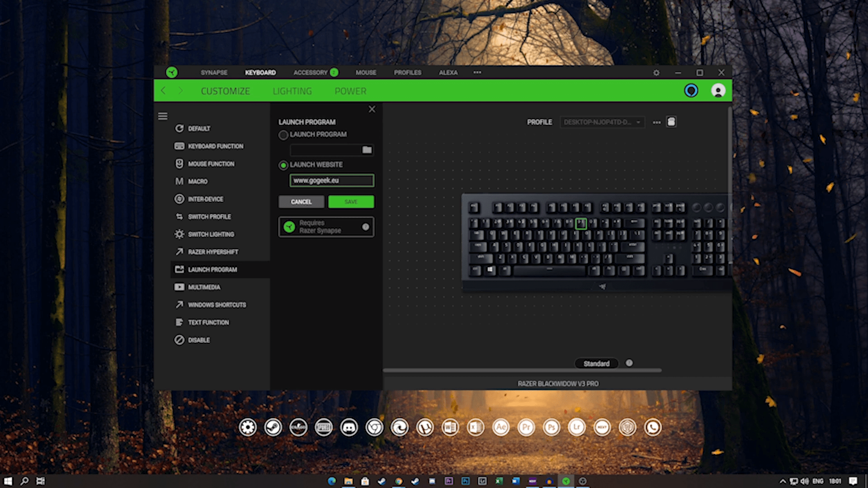Open the more tabs ellipsis in top bar
The width and height of the screenshot is (868, 488).
[477, 72]
